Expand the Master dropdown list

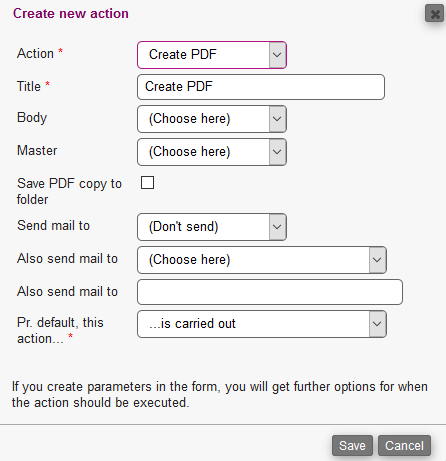pyautogui.click(x=212, y=152)
